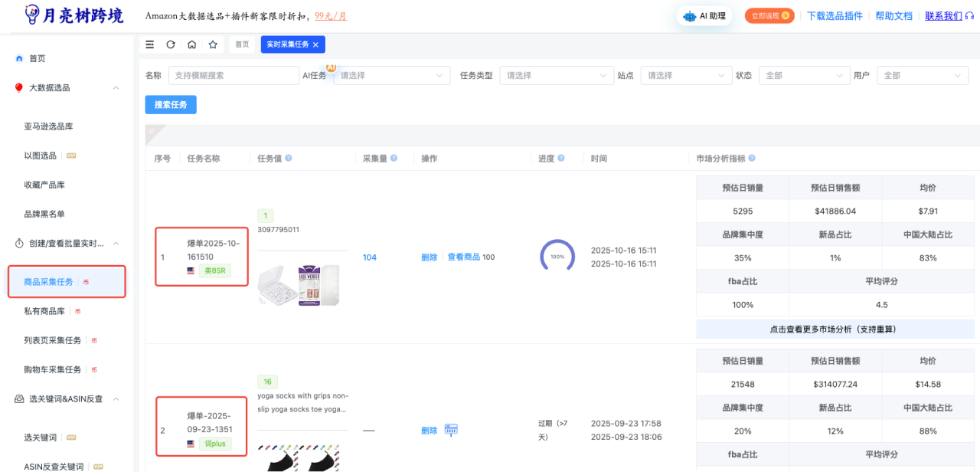
Task: Click recollect icon next to second 删除
Action: (451, 430)
